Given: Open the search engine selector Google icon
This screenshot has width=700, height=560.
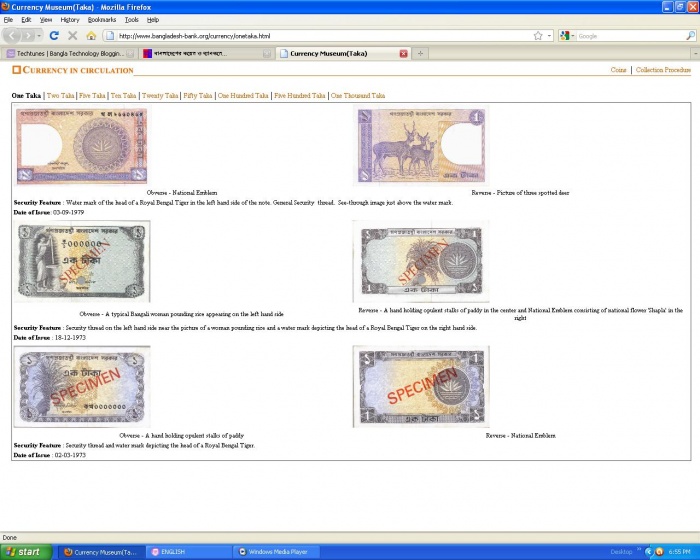Looking at the screenshot, I should tap(565, 36).
